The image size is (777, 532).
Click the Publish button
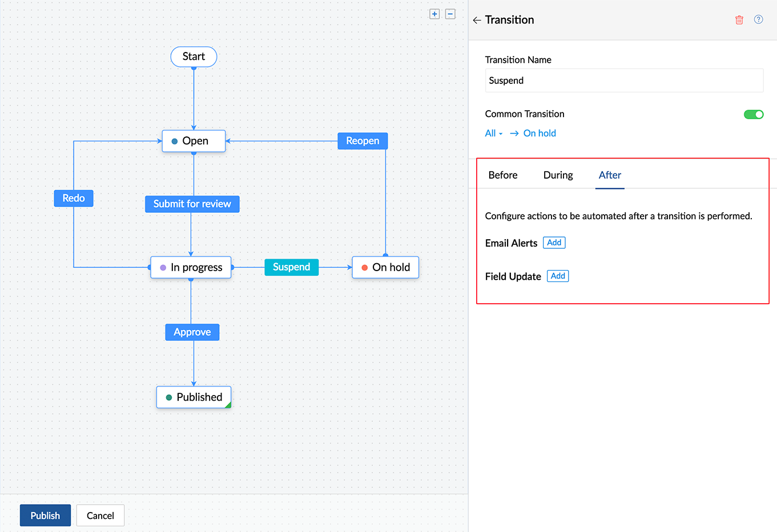point(45,515)
